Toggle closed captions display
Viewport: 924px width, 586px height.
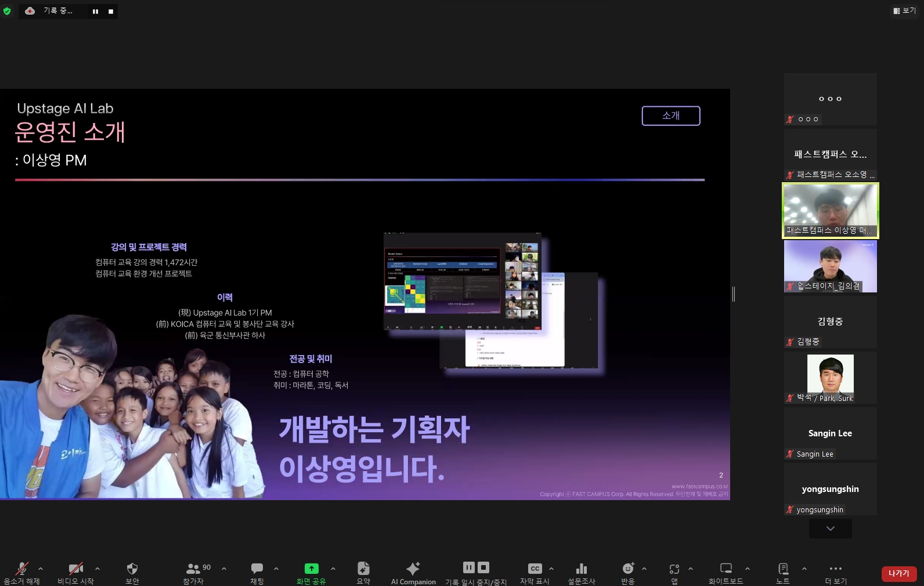tap(535, 569)
